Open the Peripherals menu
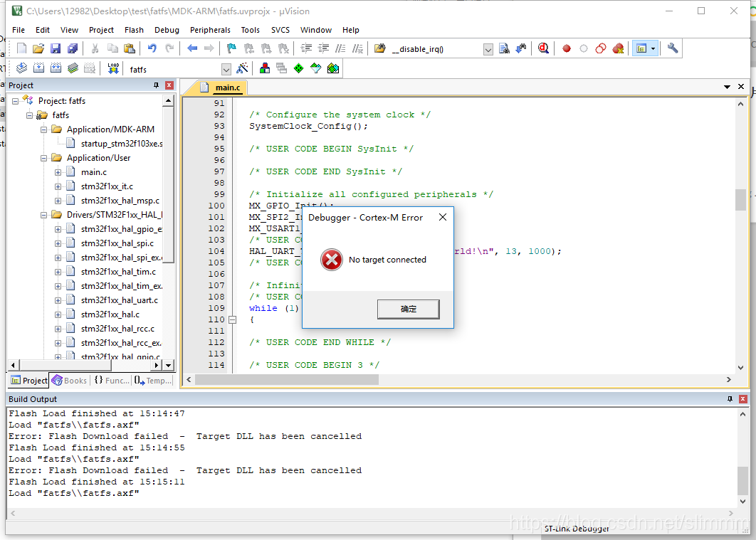This screenshot has width=756, height=540. coord(210,30)
